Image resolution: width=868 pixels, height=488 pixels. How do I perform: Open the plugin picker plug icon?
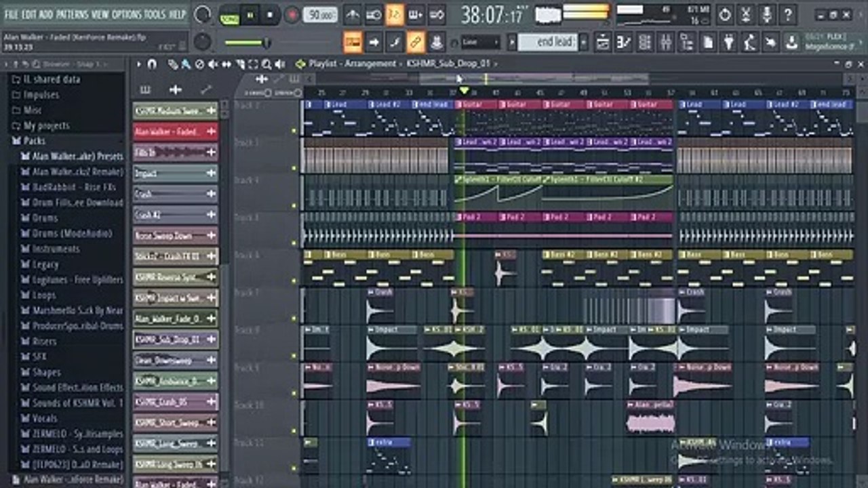(x=729, y=42)
